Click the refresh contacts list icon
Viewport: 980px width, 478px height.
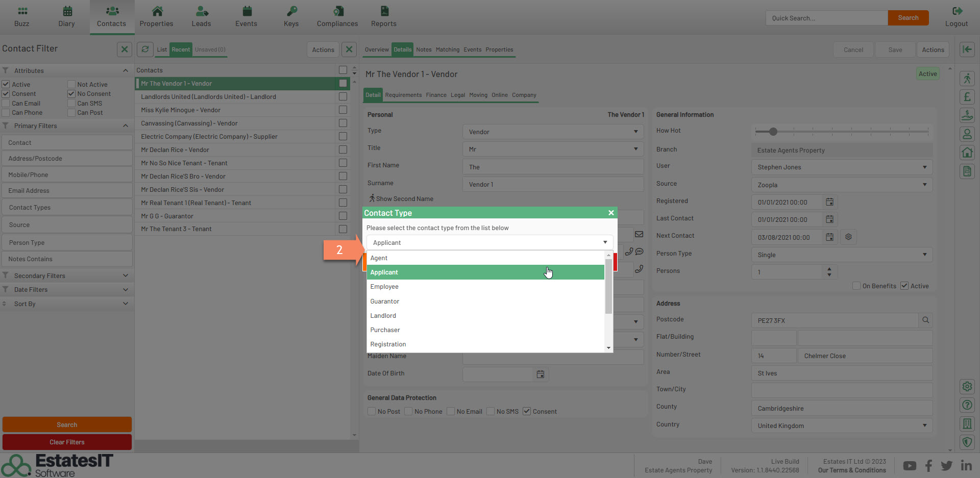(145, 49)
